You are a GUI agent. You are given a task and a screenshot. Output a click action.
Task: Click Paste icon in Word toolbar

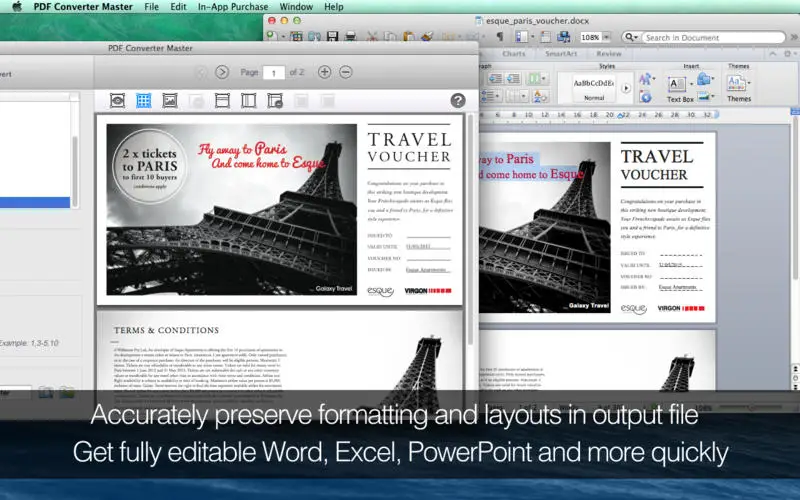tap(409, 36)
